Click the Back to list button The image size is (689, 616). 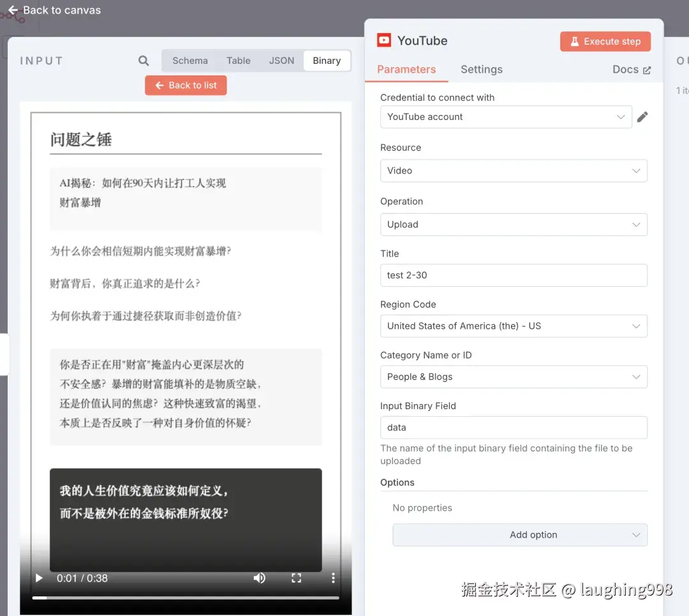tap(186, 85)
